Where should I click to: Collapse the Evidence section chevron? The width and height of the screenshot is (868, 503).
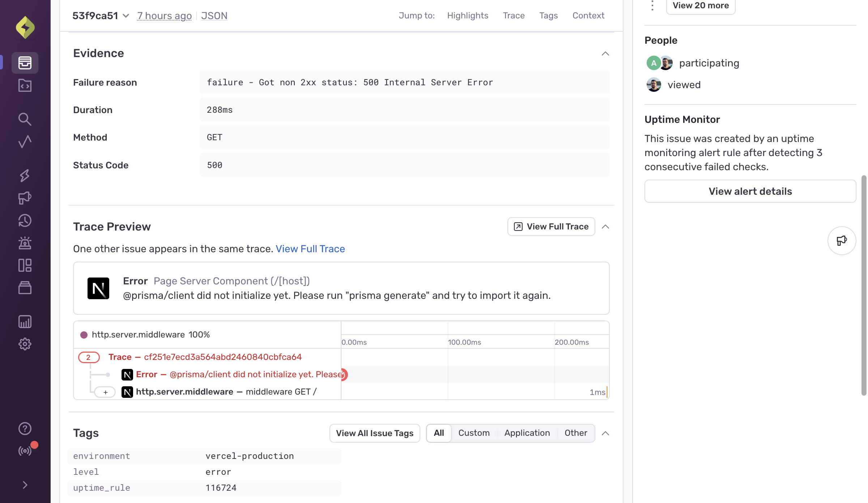tap(605, 53)
